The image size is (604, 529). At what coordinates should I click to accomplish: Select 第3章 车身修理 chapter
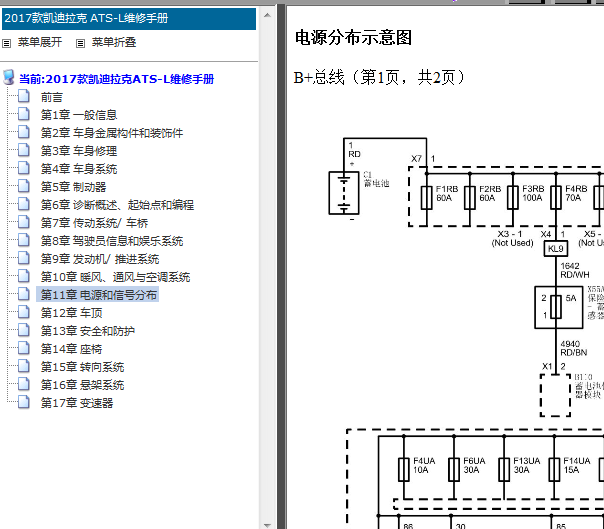tap(79, 151)
